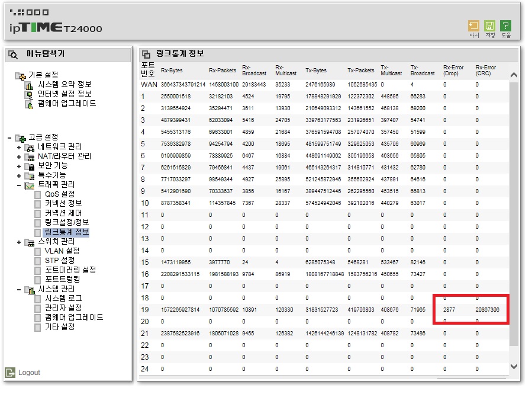Click the table vertical scrollbar thumb
Screen dimensions: 532x394
(514, 214)
